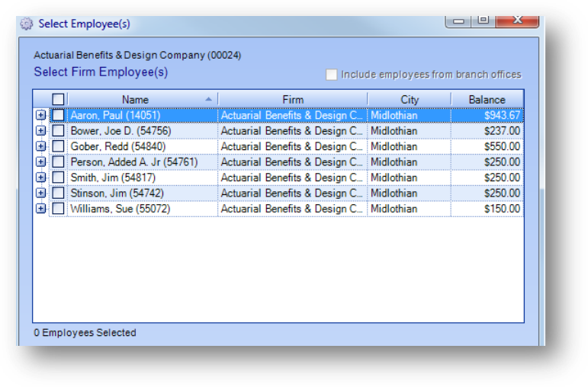Image resolution: width=588 pixels, height=387 pixels.
Task: Expand Stinson, Jim row details
Action: point(41,193)
